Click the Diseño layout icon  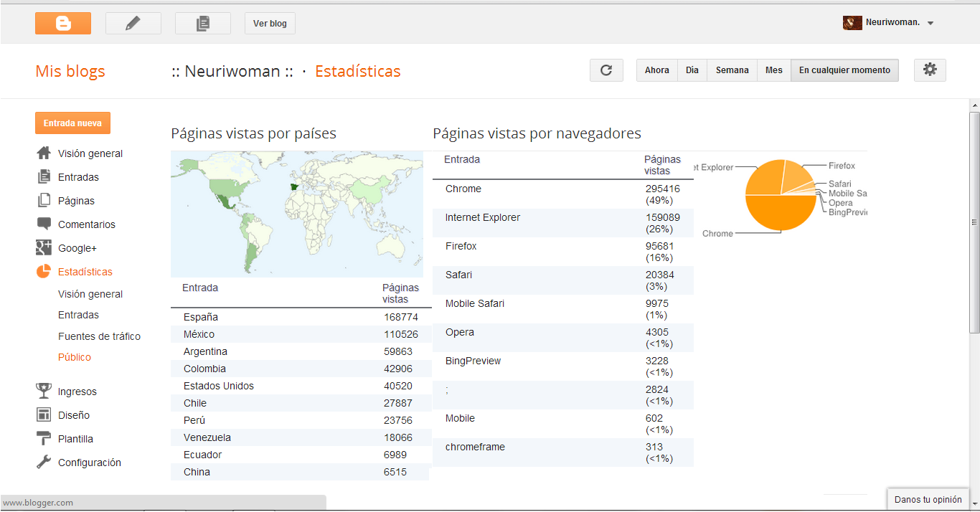(x=44, y=414)
